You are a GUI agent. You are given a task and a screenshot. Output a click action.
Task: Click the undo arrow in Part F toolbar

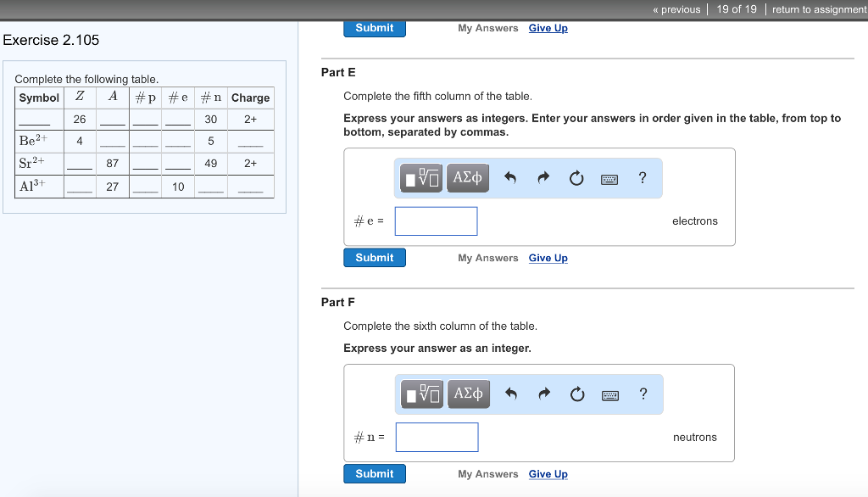pyautogui.click(x=510, y=394)
